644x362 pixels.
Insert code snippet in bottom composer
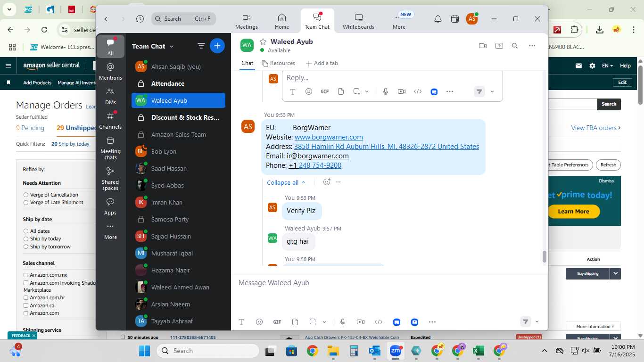[379, 322]
